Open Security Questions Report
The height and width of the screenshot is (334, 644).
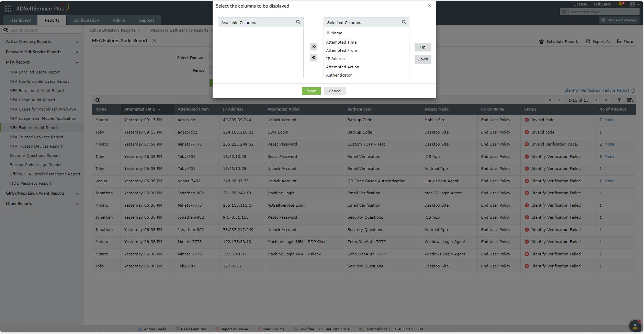34,156
